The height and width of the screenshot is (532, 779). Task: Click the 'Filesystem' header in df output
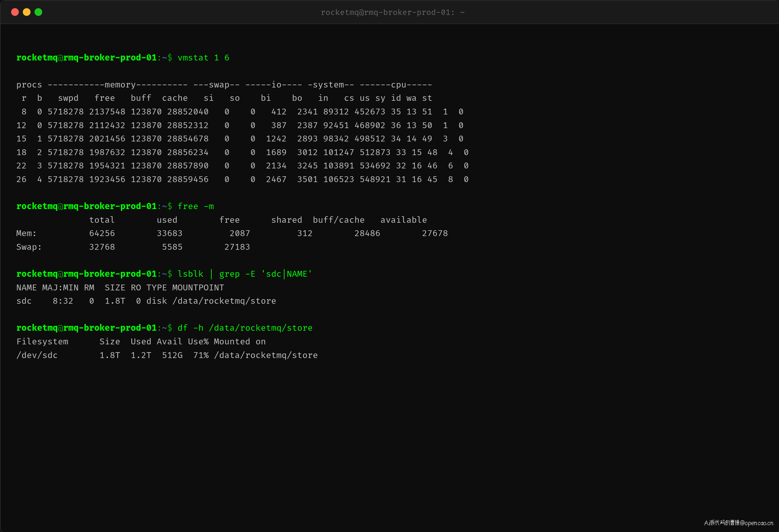pyautogui.click(x=42, y=341)
